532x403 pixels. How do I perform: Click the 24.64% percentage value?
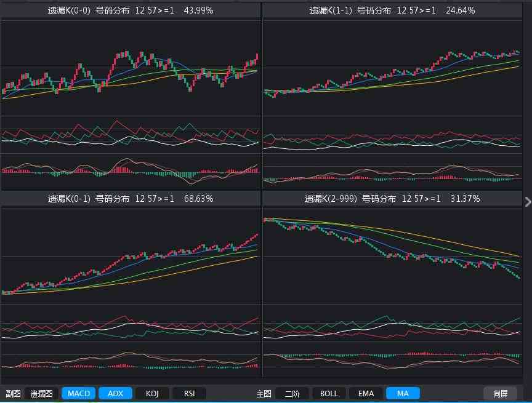tap(461, 10)
